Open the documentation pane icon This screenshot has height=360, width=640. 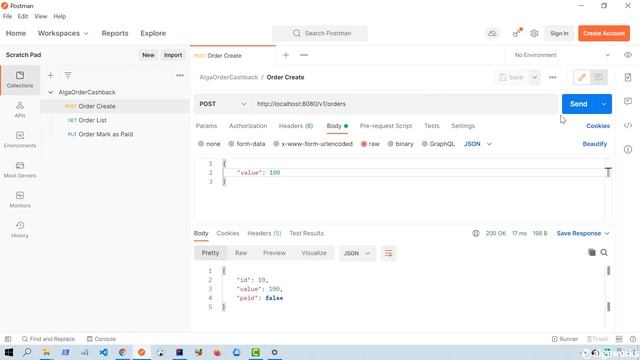tap(628, 77)
